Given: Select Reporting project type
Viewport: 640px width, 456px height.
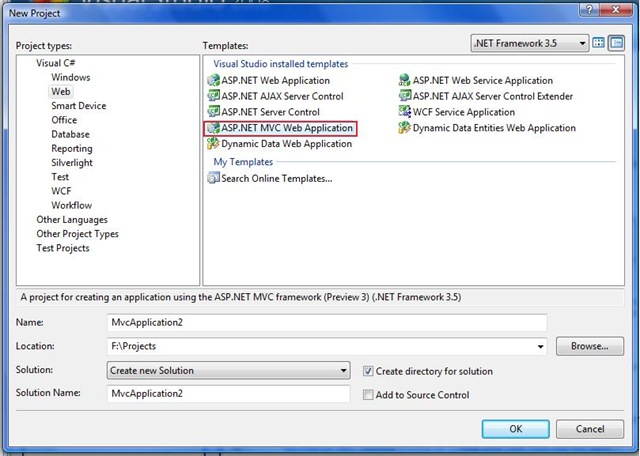Looking at the screenshot, I should (x=72, y=149).
